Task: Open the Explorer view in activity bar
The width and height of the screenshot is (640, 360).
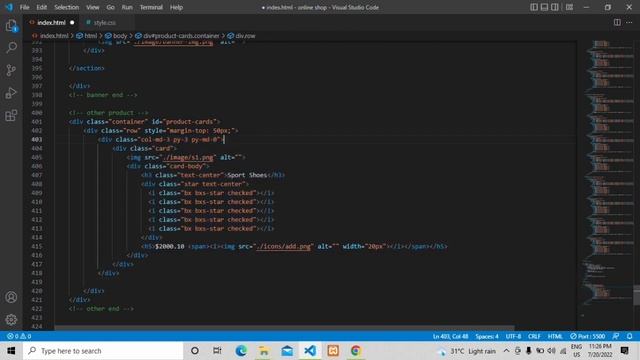Action: pyautogui.click(x=11, y=26)
